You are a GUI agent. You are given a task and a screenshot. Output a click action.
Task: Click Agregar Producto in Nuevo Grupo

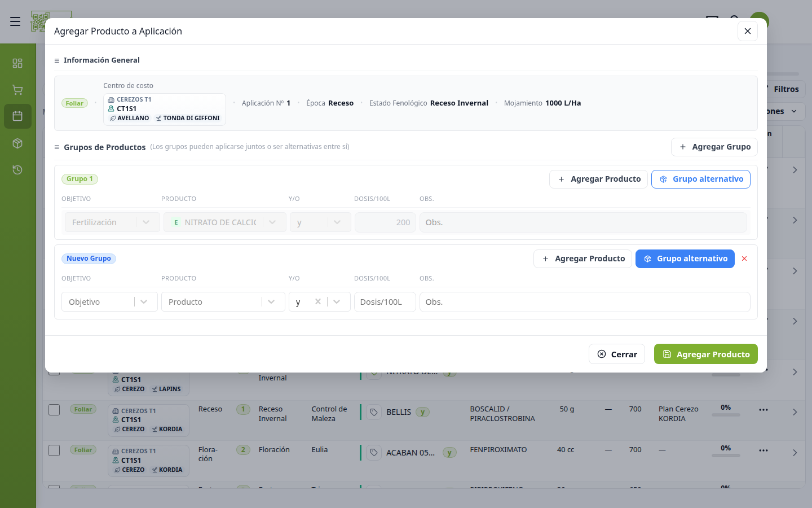tap(583, 259)
